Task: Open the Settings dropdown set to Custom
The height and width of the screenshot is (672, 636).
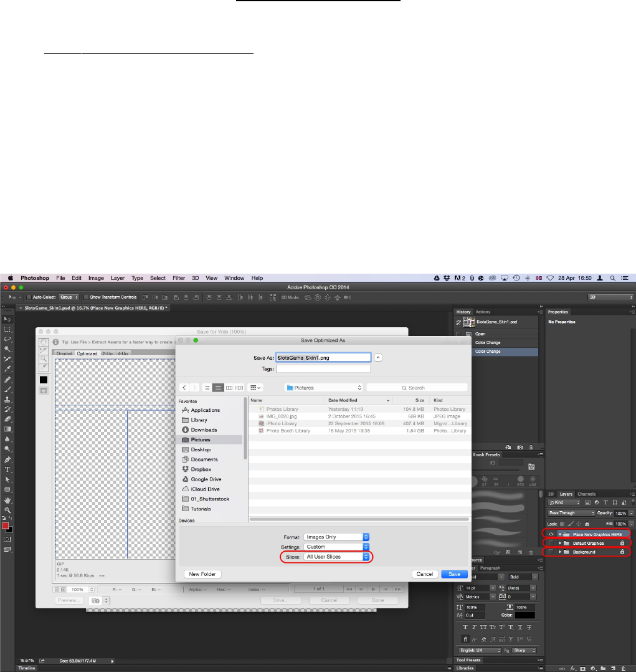Action: tap(336, 547)
